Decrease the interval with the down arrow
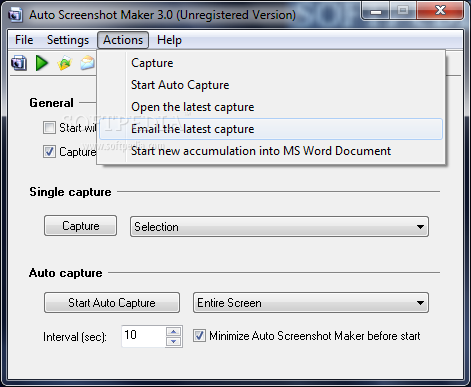The image size is (471, 387). (174, 341)
